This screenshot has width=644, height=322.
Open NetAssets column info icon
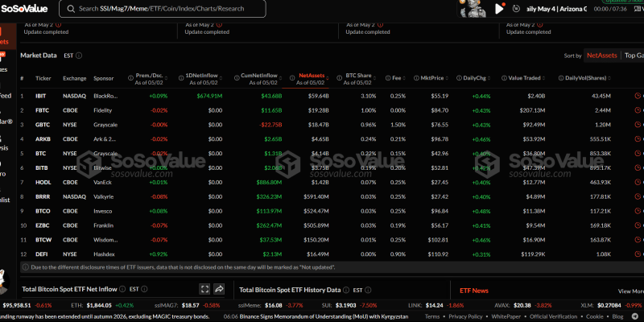coord(292,76)
